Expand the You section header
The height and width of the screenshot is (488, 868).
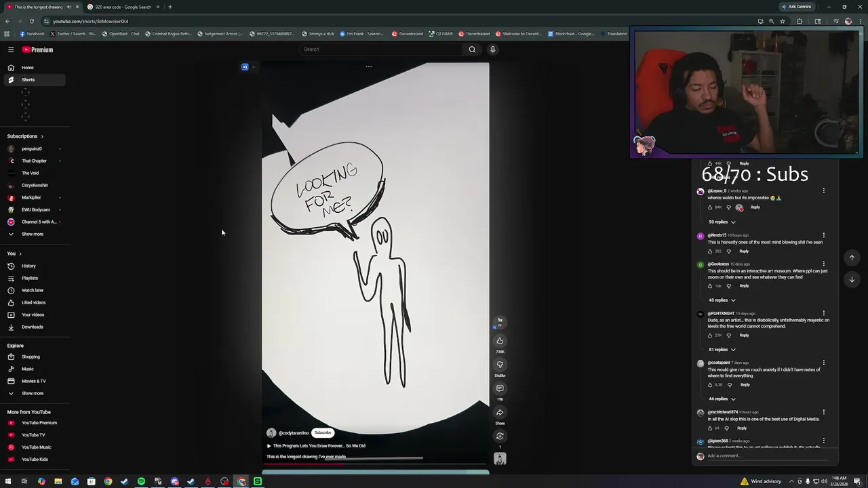click(x=14, y=253)
